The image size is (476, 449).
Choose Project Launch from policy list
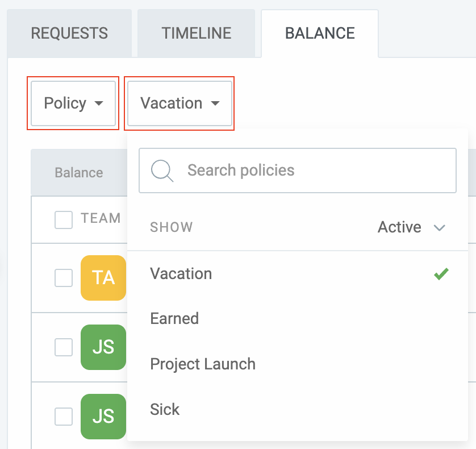pos(298,364)
